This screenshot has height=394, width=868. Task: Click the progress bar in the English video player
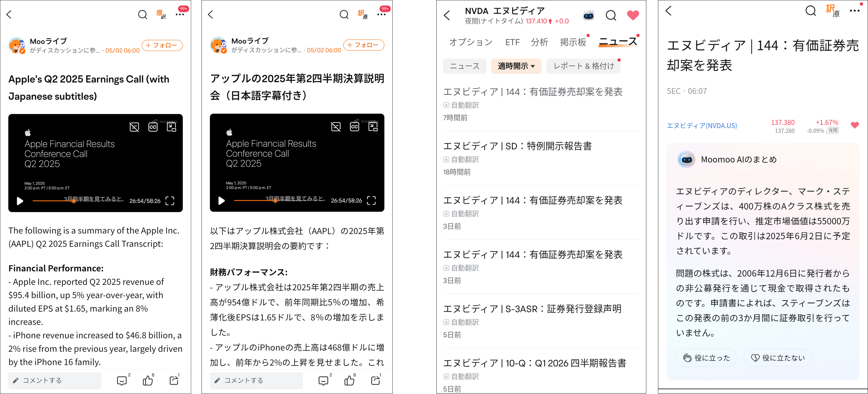click(78, 201)
